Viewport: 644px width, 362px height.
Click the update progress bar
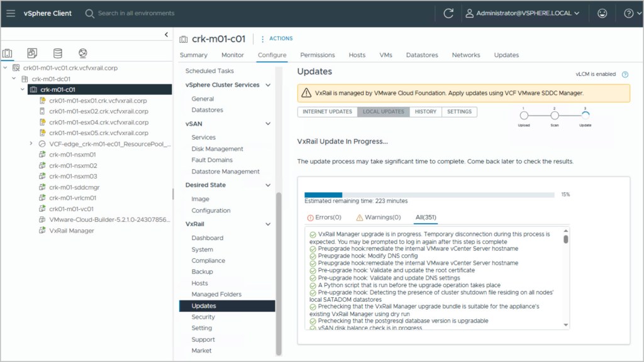point(429,195)
